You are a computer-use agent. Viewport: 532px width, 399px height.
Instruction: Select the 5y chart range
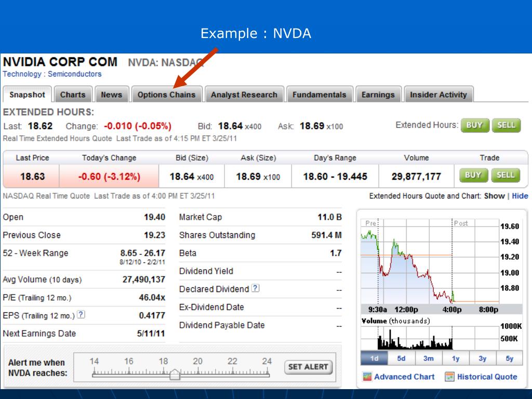click(510, 358)
